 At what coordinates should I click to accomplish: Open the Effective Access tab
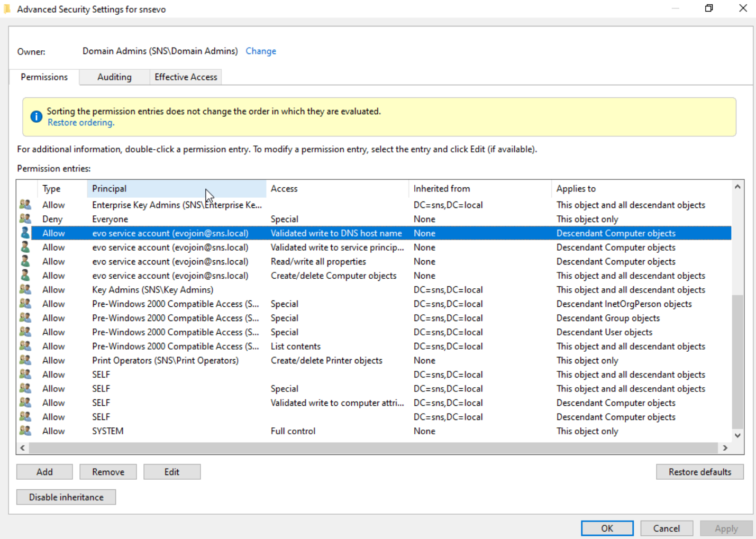click(x=186, y=77)
